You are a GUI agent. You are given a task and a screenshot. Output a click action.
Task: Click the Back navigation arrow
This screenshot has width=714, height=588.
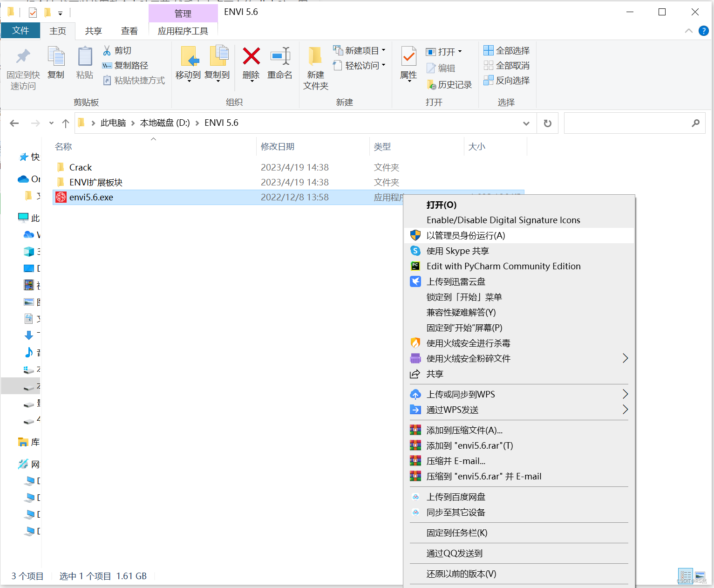click(14, 123)
